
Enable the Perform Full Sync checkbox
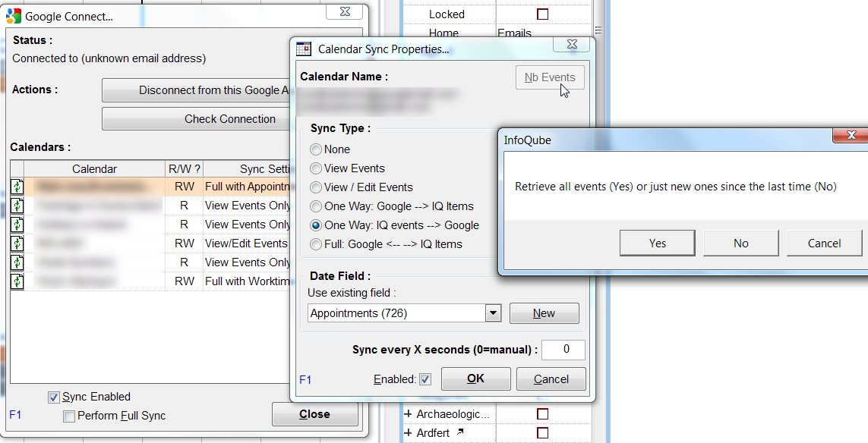69,416
